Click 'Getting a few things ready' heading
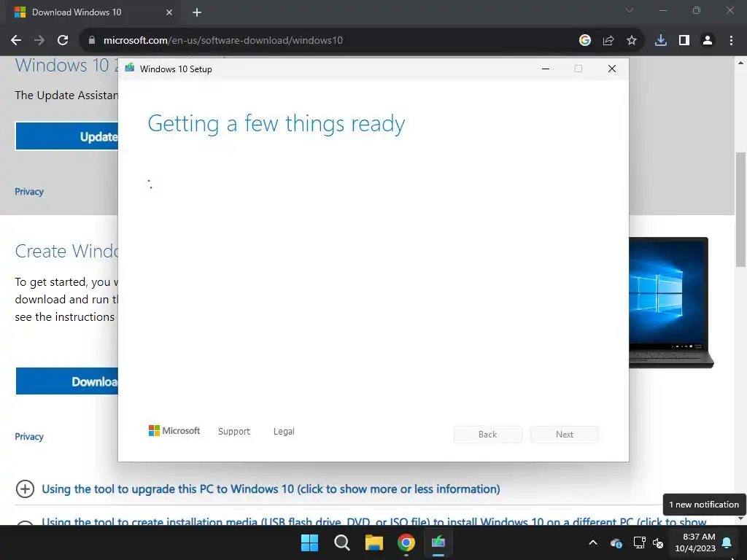747x560 pixels. tap(276, 124)
